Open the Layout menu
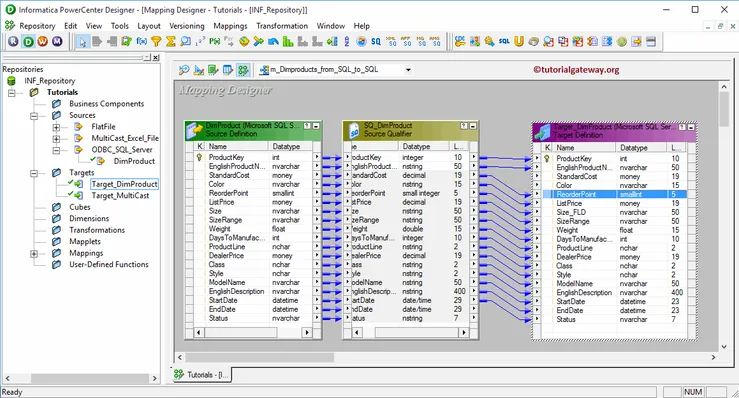This screenshot has width=739, height=398. tap(149, 26)
